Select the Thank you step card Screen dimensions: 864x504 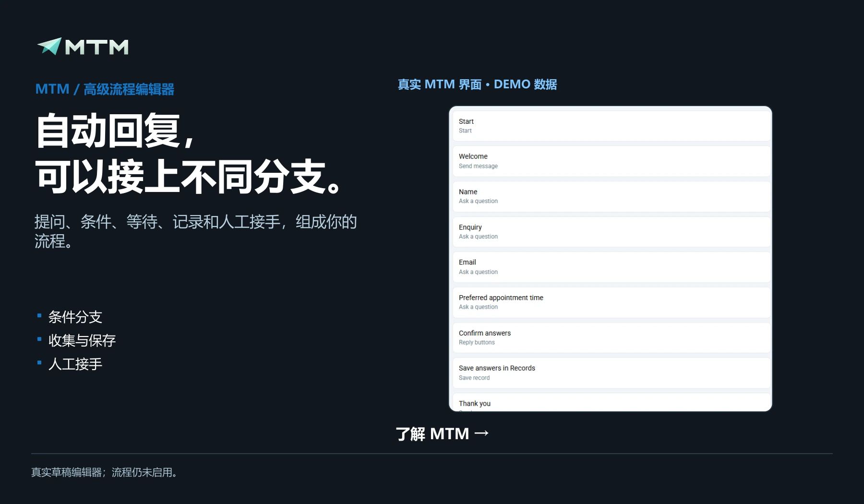pyautogui.click(x=612, y=402)
